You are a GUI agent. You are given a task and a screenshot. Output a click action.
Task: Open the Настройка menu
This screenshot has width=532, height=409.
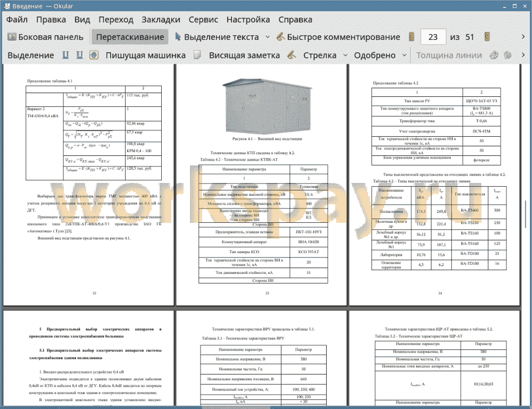[248, 20]
